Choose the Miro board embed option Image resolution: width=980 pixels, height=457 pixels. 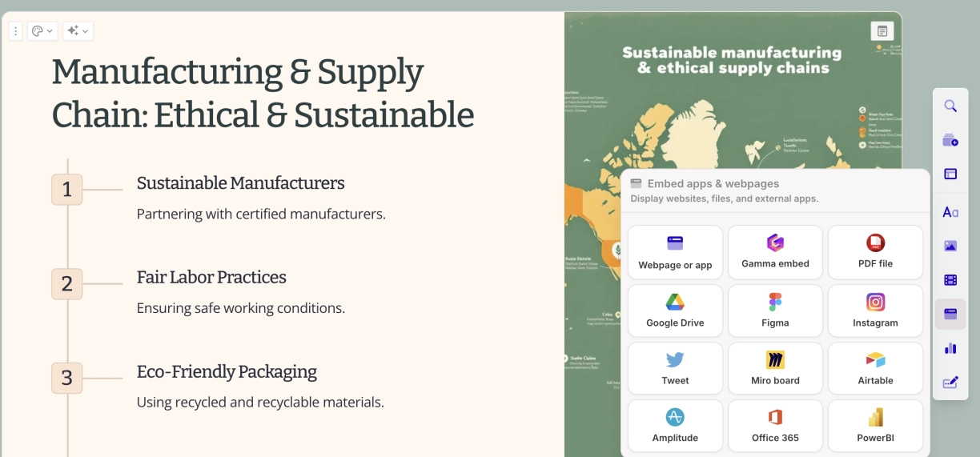775,368
